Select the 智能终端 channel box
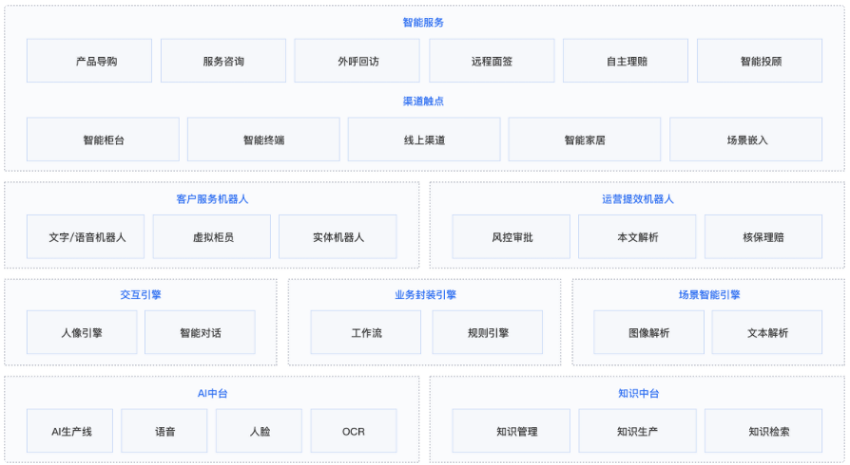Image resolution: width=850 pixels, height=465 pixels. (263, 139)
